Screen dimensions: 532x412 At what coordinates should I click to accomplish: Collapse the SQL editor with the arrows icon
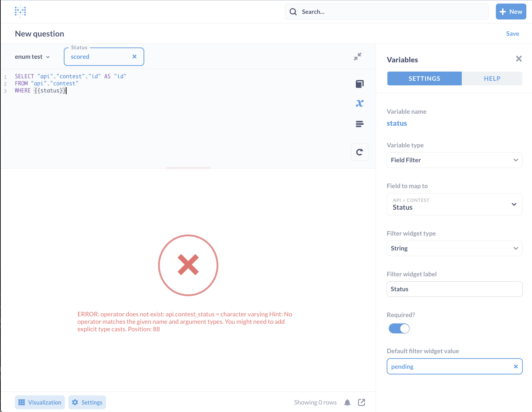point(357,56)
